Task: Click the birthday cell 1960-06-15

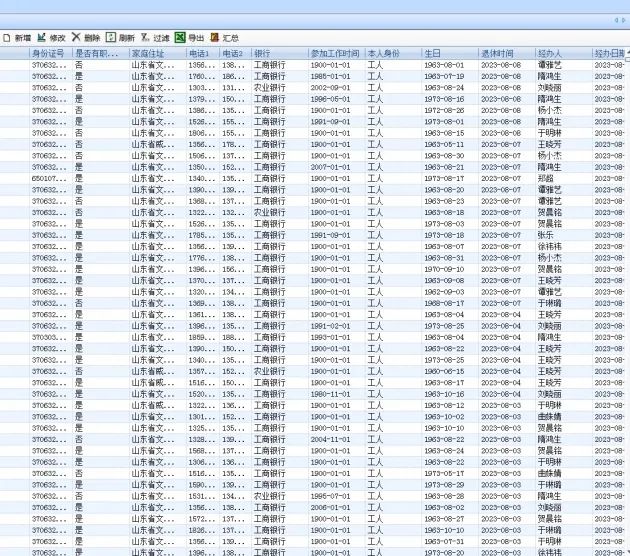Action: coord(444,372)
